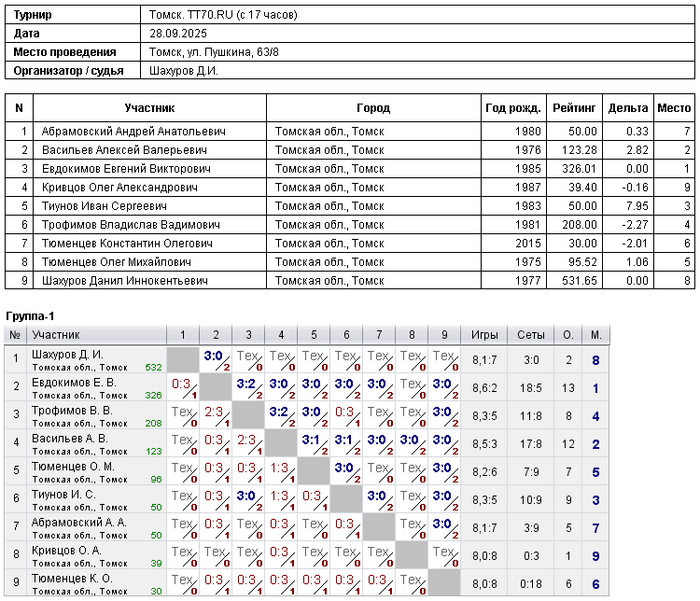Click the Дельта column header

click(627, 108)
